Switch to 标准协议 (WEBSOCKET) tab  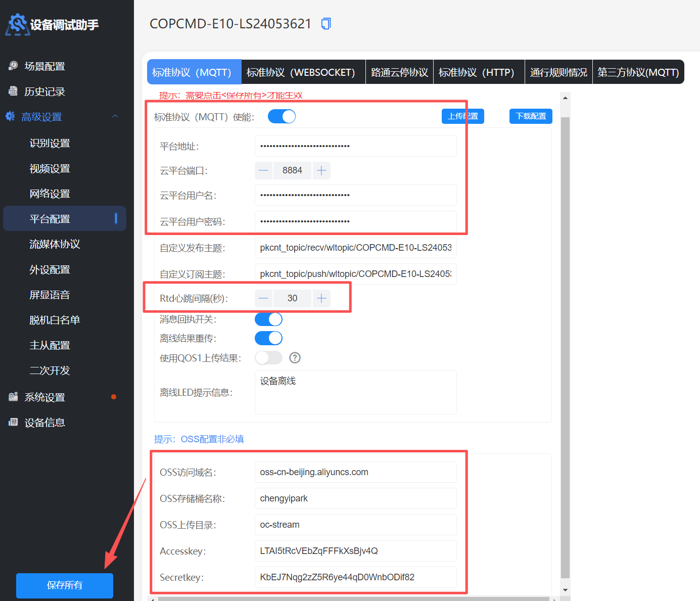pos(301,72)
